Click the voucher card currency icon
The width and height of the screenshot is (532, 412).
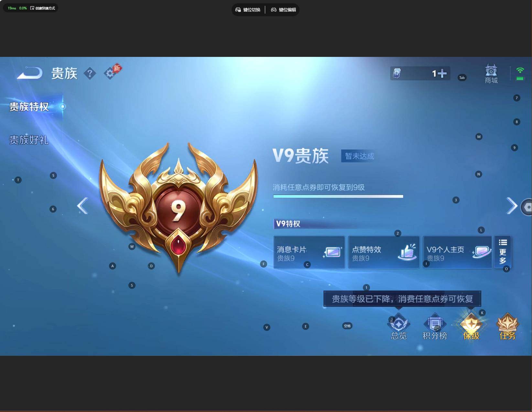(397, 73)
